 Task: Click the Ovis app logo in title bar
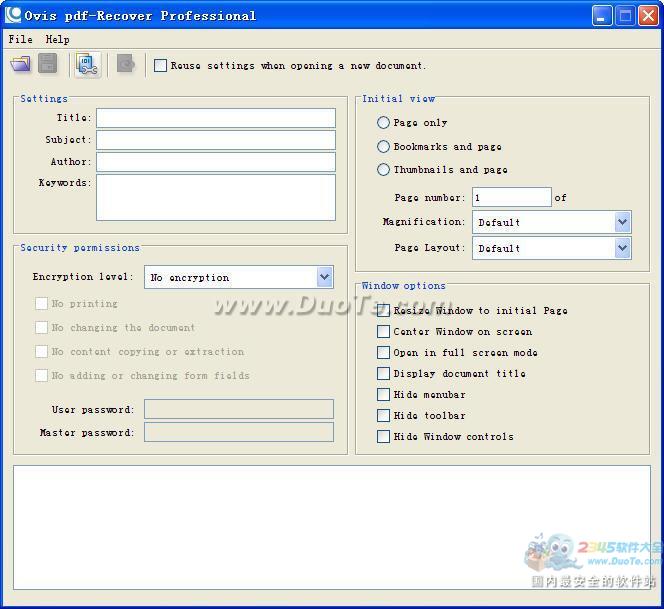click(13, 15)
